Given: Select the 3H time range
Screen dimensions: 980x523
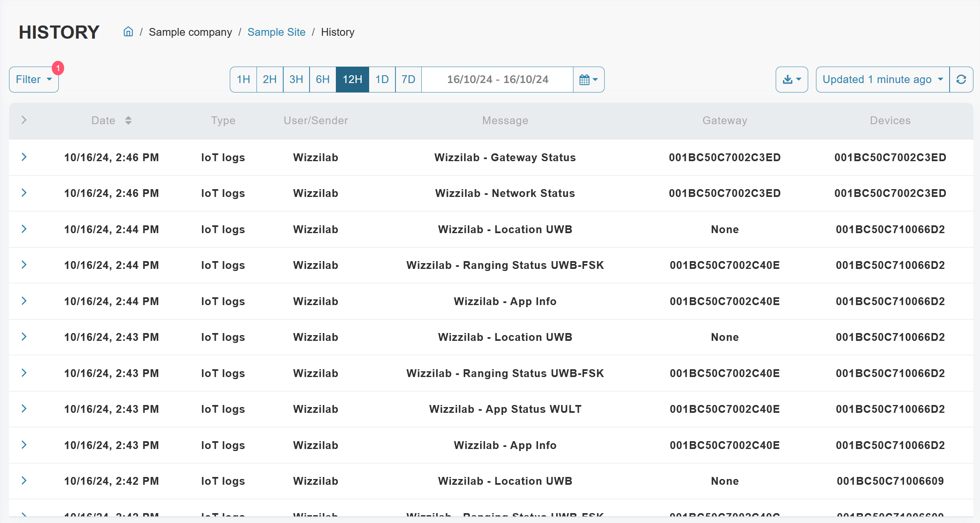Looking at the screenshot, I should (x=296, y=79).
